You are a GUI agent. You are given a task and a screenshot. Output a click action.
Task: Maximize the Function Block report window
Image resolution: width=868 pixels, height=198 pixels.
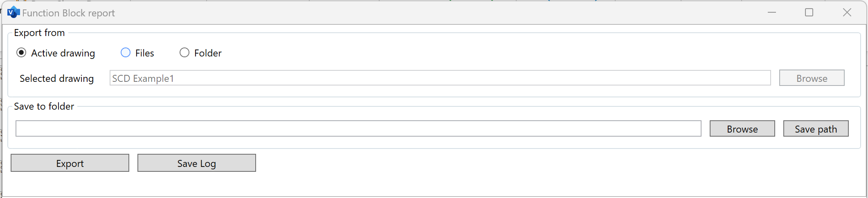[809, 13]
